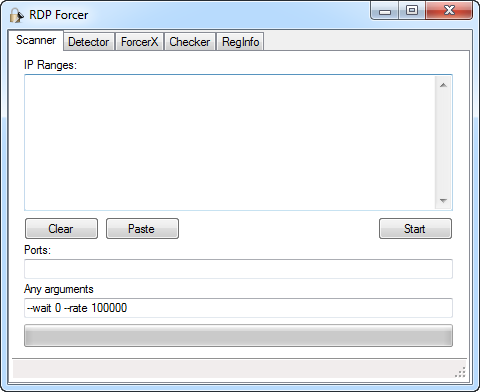
Task: Minimize the RDP Forcer window
Action: click(385, 11)
